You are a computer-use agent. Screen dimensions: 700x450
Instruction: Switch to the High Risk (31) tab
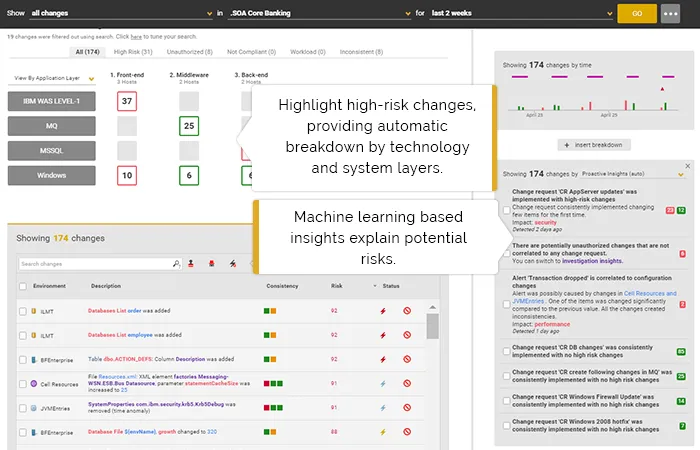[x=134, y=51]
